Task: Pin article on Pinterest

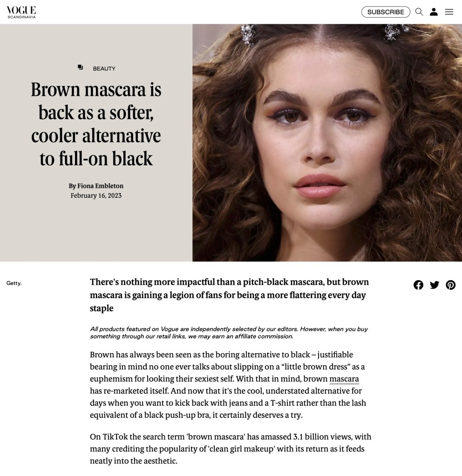Action: pyautogui.click(x=450, y=285)
